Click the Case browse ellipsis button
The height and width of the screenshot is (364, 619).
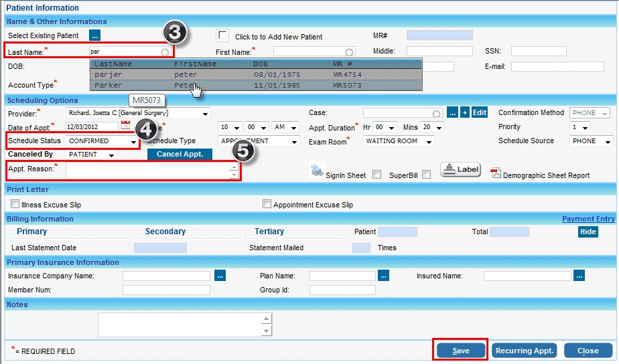point(452,112)
